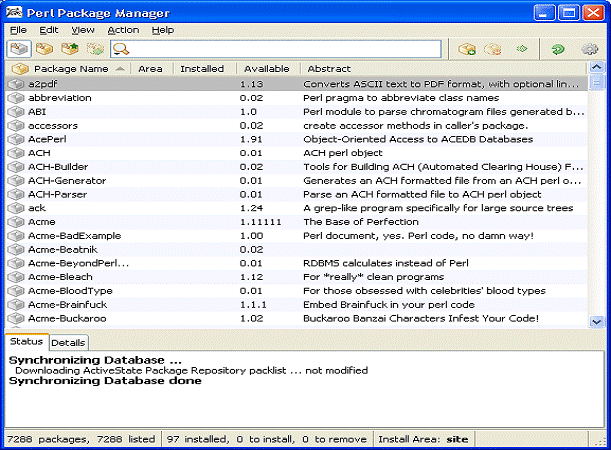Select the abbreviation package name

pos(60,98)
